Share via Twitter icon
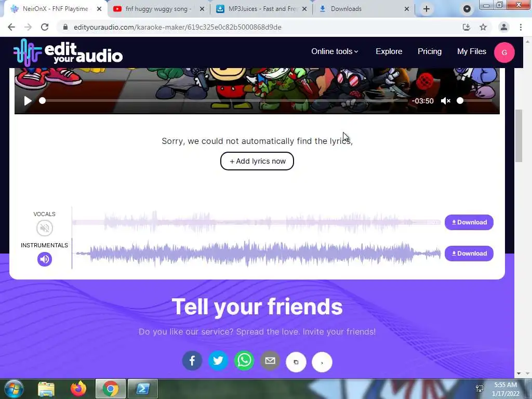Screen dimensions: 532x399 point(218,361)
